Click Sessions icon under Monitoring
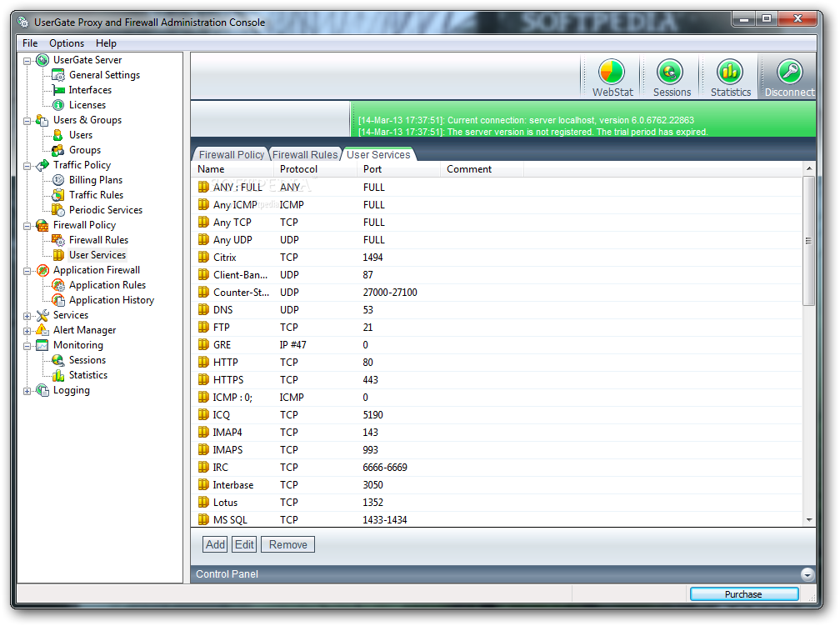Screen dimensions: 840x626 pyautogui.click(x=58, y=360)
